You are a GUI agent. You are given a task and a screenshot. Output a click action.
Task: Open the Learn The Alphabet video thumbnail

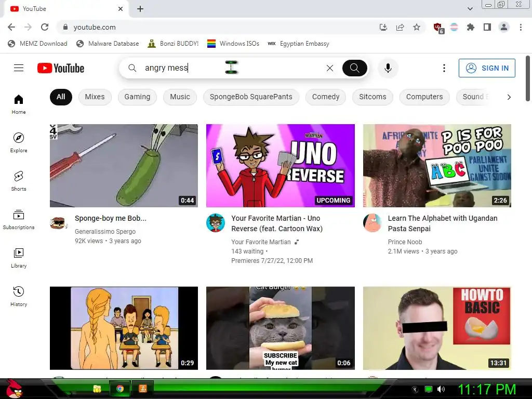pyautogui.click(x=437, y=166)
